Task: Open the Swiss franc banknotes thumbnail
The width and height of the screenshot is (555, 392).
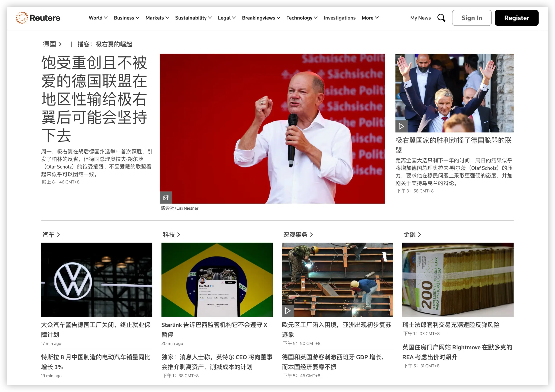Action: tap(458, 280)
